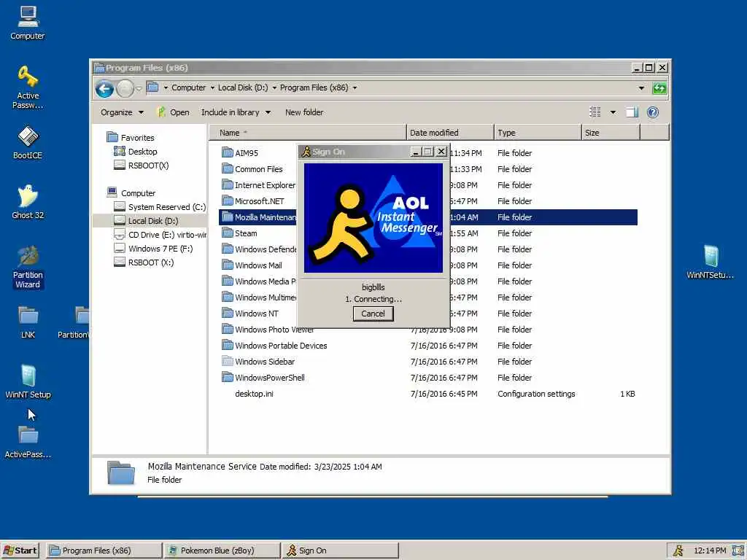Select the WindowsPowerShell folder

(270, 378)
